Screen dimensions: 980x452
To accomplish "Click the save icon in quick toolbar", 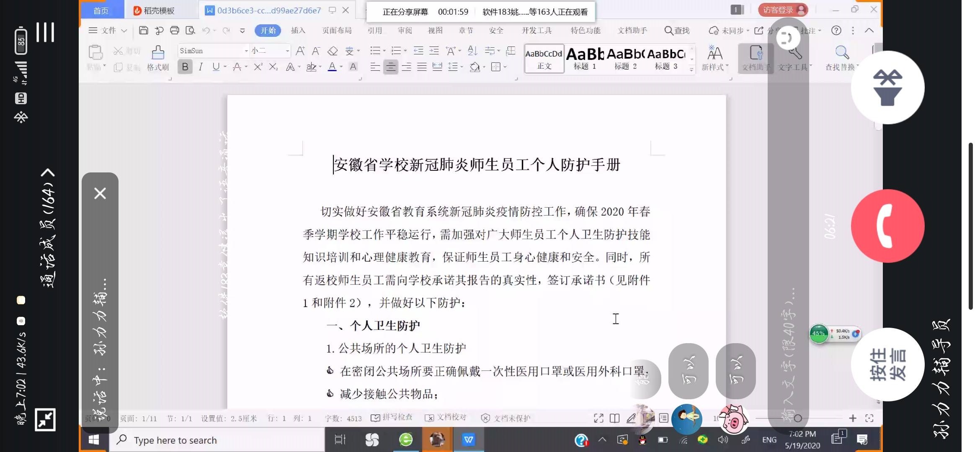I will (x=143, y=30).
